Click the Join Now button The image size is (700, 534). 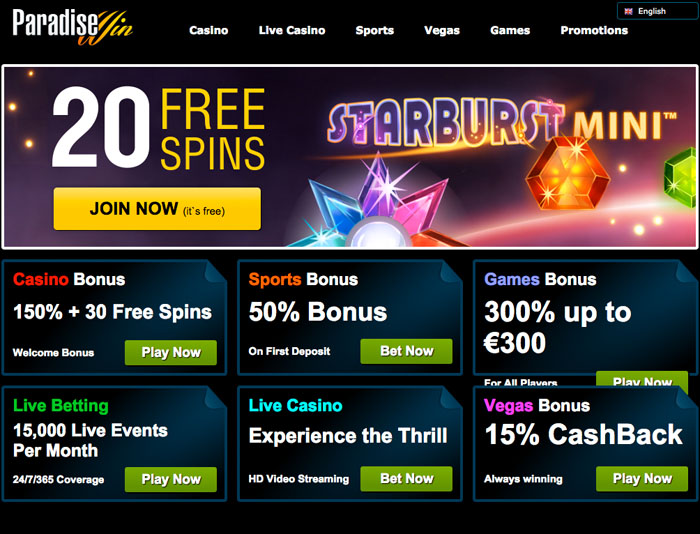click(157, 209)
